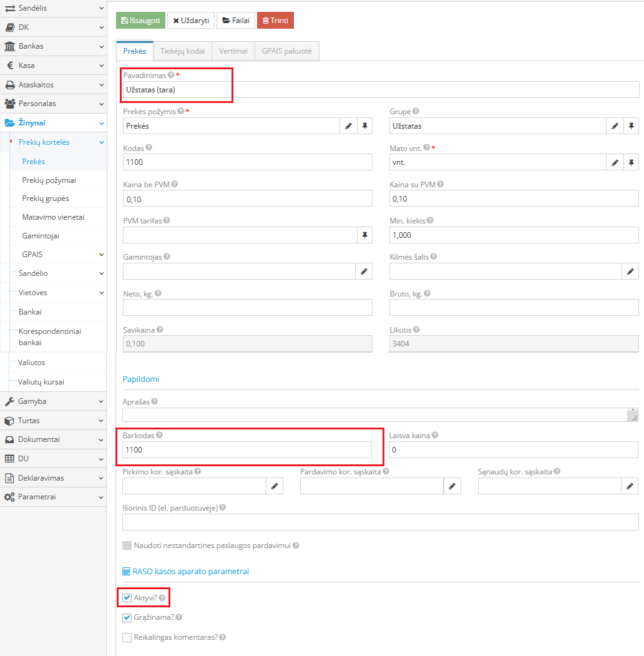Enable Reikalingas komentaras? checkbox

[x=127, y=637]
